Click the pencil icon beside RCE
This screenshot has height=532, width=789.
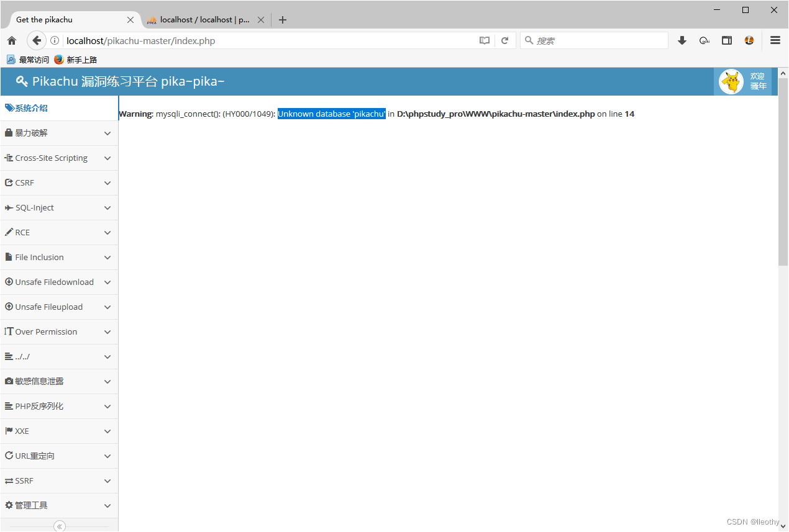(x=9, y=232)
